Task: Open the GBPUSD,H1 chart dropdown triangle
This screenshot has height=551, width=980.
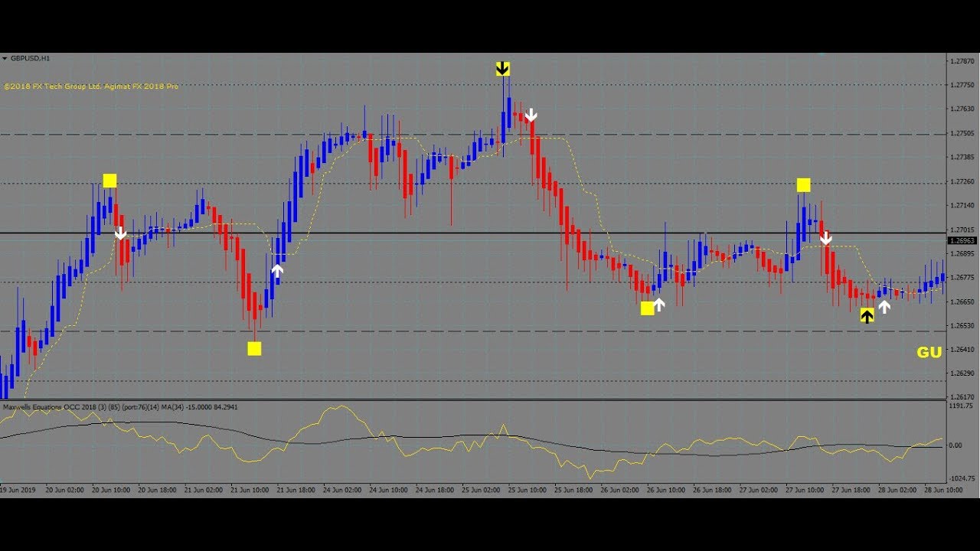Action: (x=5, y=58)
